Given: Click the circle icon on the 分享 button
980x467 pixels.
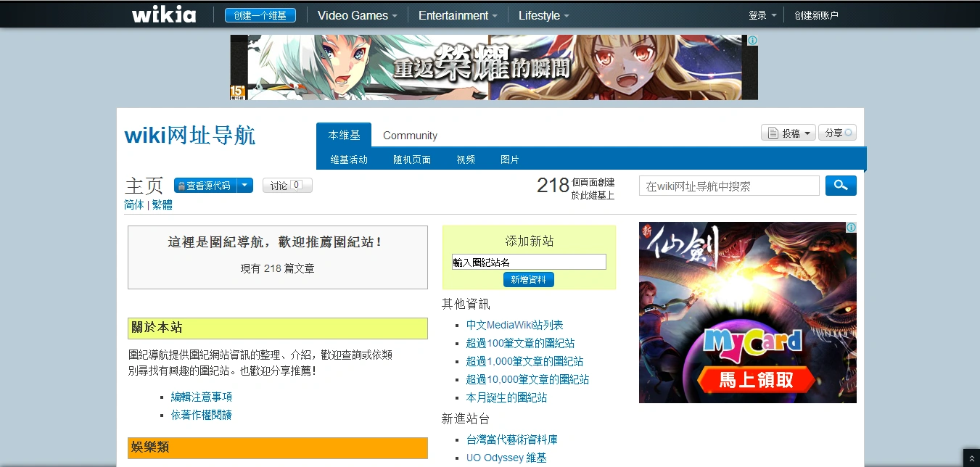Looking at the screenshot, I should [x=848, y=132].
